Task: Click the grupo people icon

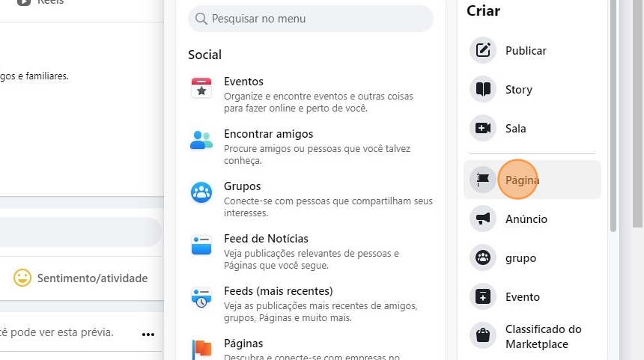Action: point(483,258)
